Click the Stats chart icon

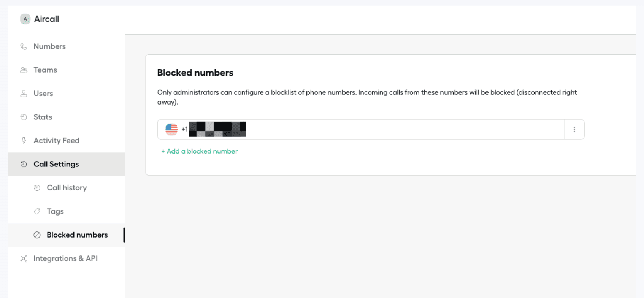[24, 117]
